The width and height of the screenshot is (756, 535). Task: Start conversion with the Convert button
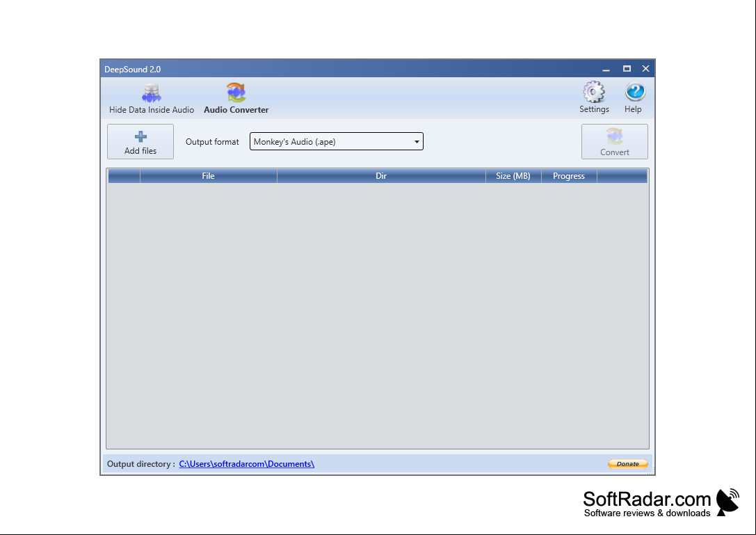coord(615,142)
